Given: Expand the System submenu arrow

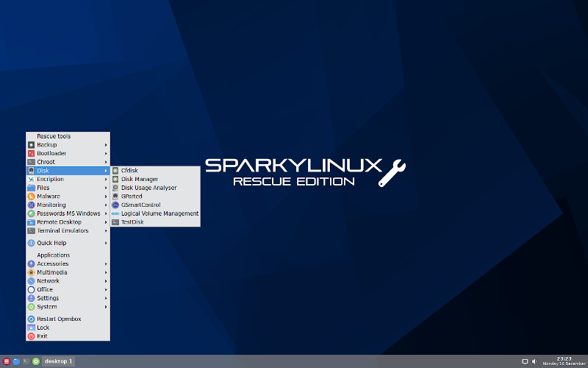Looking at the screenshot, I should point(106,307).
